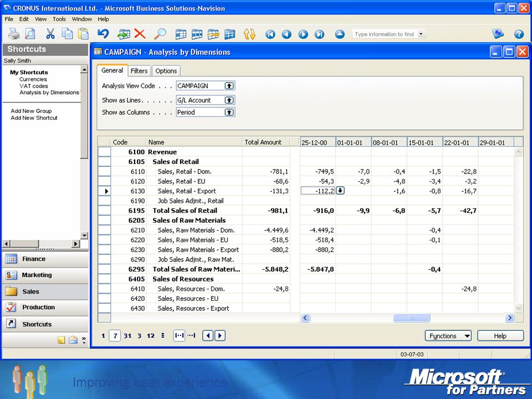532x399 pixels.
Task: Open the View menu
Action: click(40, 19)
